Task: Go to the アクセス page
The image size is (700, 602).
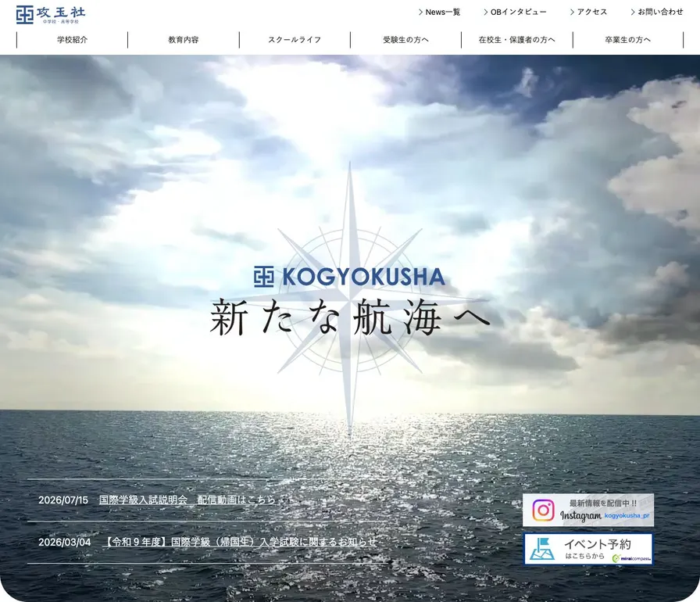Action: [589, 12]
